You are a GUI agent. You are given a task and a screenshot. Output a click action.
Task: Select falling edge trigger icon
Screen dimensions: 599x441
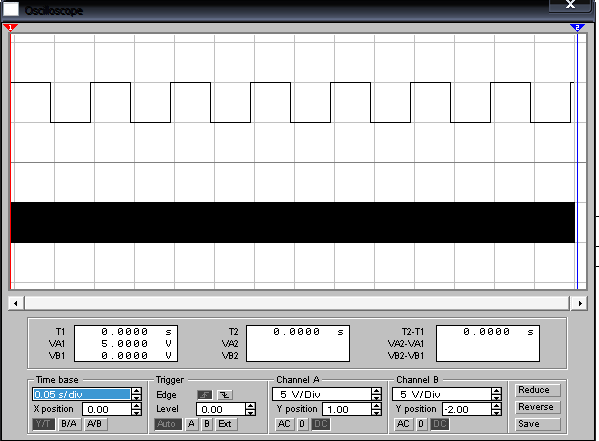tap(225, 394)
